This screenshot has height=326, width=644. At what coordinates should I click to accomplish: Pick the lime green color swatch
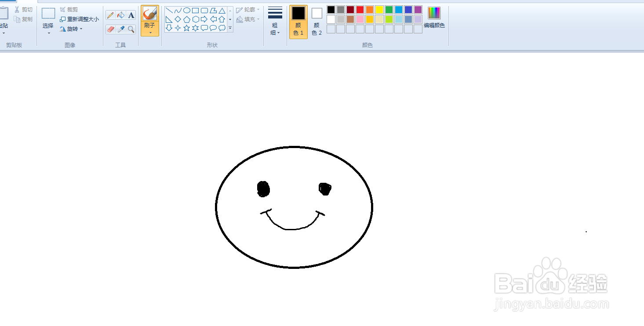[x=389, y=19]
